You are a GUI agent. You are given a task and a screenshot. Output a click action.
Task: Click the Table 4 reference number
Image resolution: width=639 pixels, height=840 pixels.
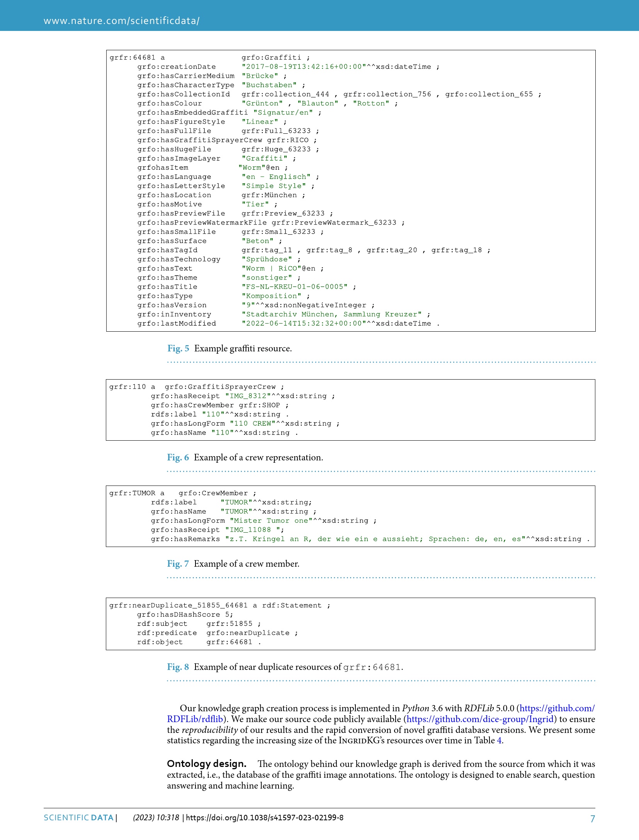499,740
